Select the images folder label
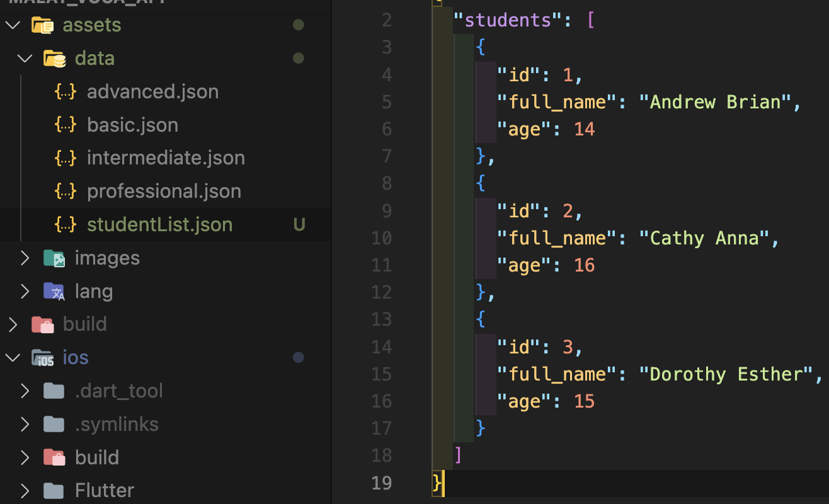The height and width of the screenshot is (504, 829). (107, 258)
